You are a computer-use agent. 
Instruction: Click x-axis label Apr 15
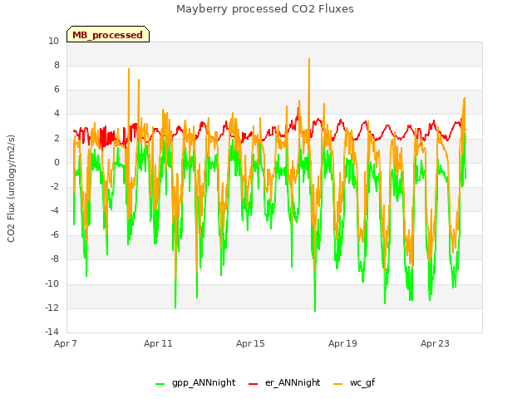coord(250,343)
